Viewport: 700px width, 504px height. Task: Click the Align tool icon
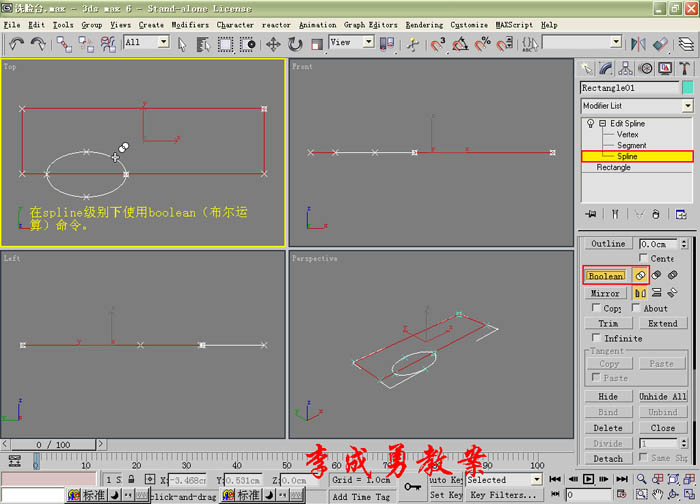(660, 44)
